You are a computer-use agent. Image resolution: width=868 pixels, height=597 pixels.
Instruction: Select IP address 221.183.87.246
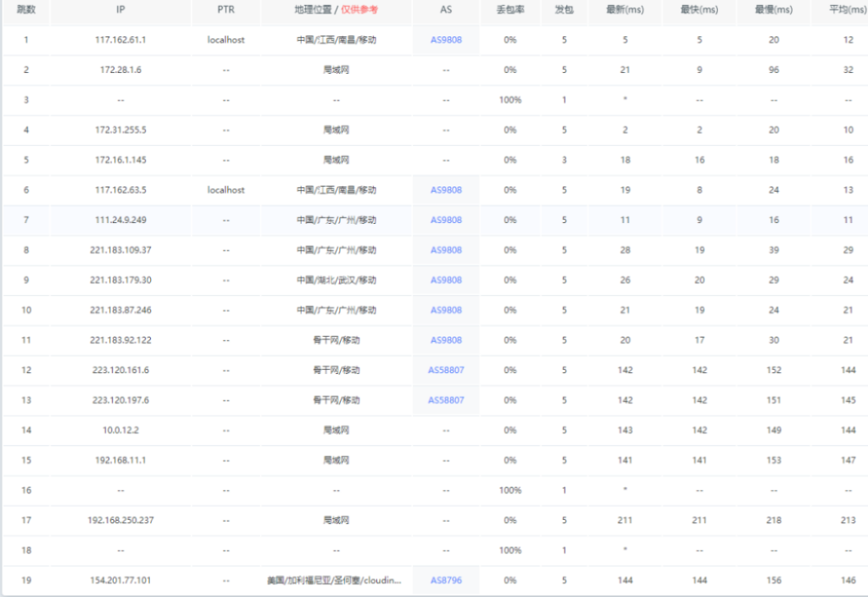click(120, 310)
